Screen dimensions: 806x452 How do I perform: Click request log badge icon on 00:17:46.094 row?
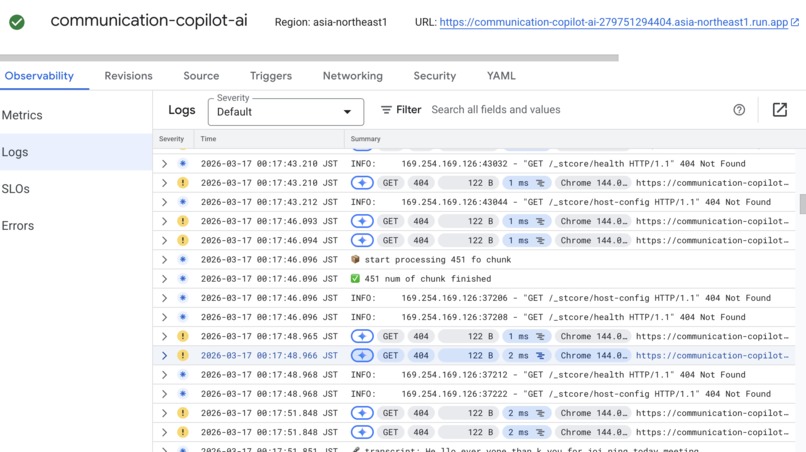click(362, 240)
